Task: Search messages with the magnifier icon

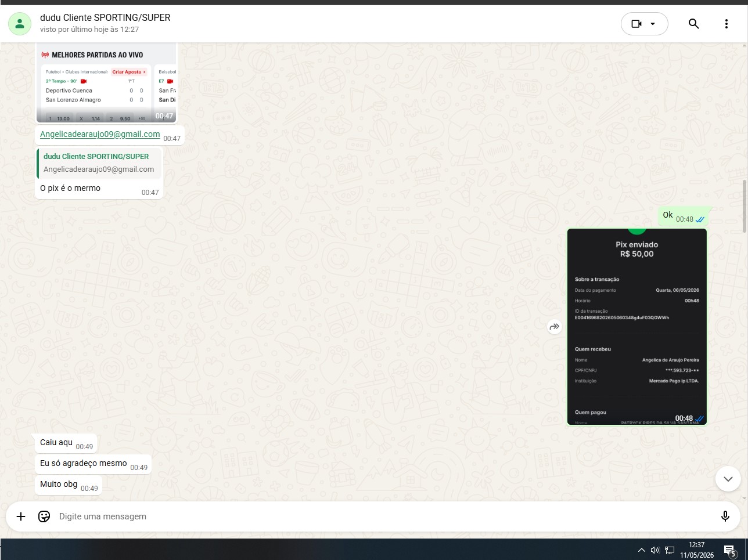Action: pos(693,24)
